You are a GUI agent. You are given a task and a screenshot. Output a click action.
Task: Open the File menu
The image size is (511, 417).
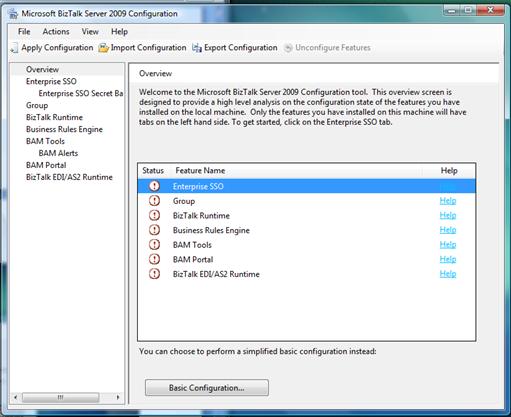click(x=24, y=32)
